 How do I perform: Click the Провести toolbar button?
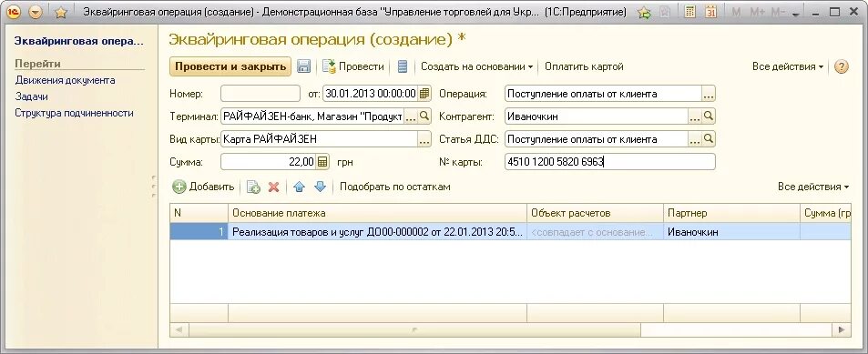(x=353, y=66)
